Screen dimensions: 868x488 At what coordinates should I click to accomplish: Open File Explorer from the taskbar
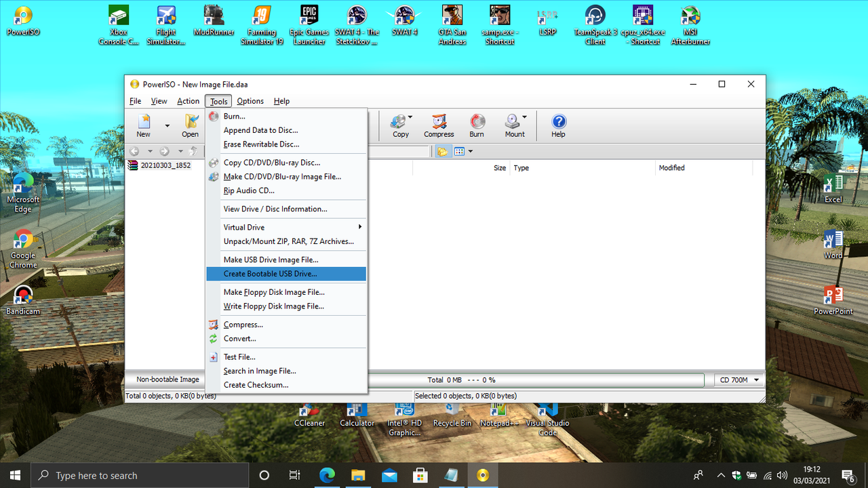(x=357, y=475)
